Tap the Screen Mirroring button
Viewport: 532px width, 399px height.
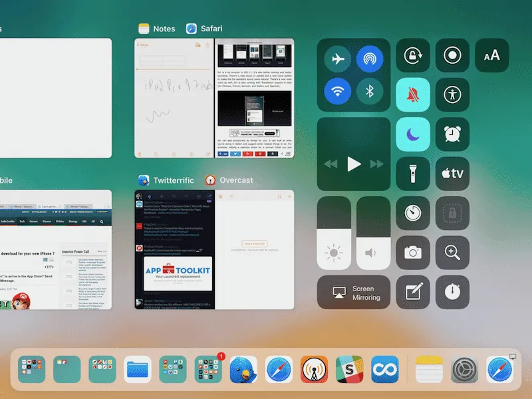(x=354, y=293)
